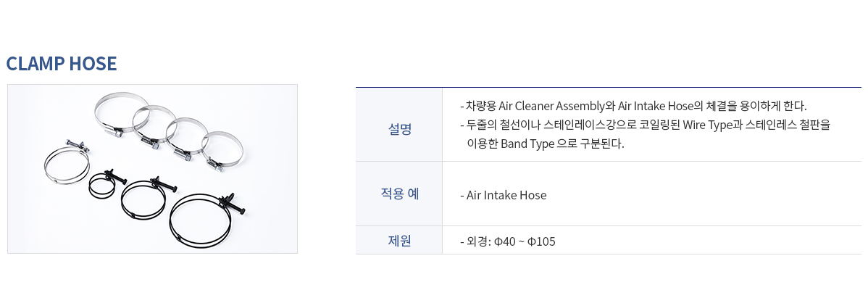The height and width of the screenshot is (290, 868).
Task: Click the 설명 row header cell
Action: tap(398, 130)
